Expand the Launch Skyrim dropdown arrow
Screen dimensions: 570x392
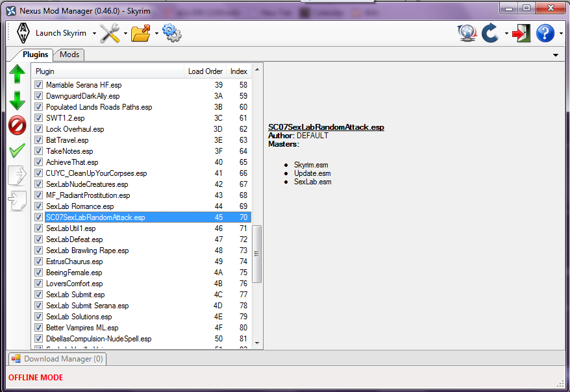[x=94, y=33]
